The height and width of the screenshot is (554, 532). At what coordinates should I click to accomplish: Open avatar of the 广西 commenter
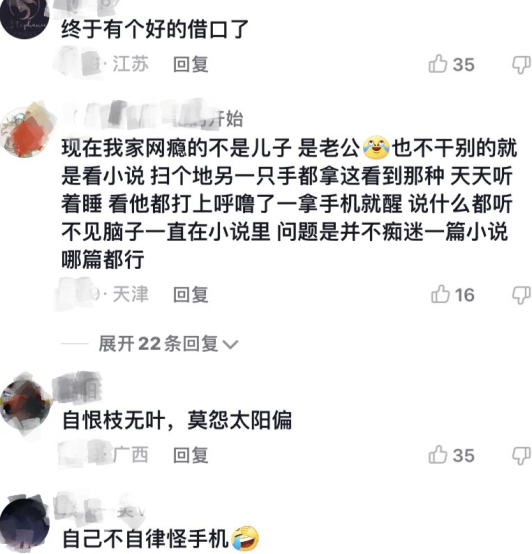[x=25, y=405]
